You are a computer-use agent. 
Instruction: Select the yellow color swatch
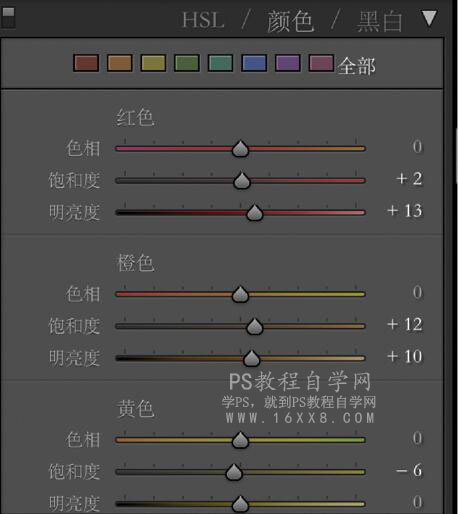click(x=153, y=63)
